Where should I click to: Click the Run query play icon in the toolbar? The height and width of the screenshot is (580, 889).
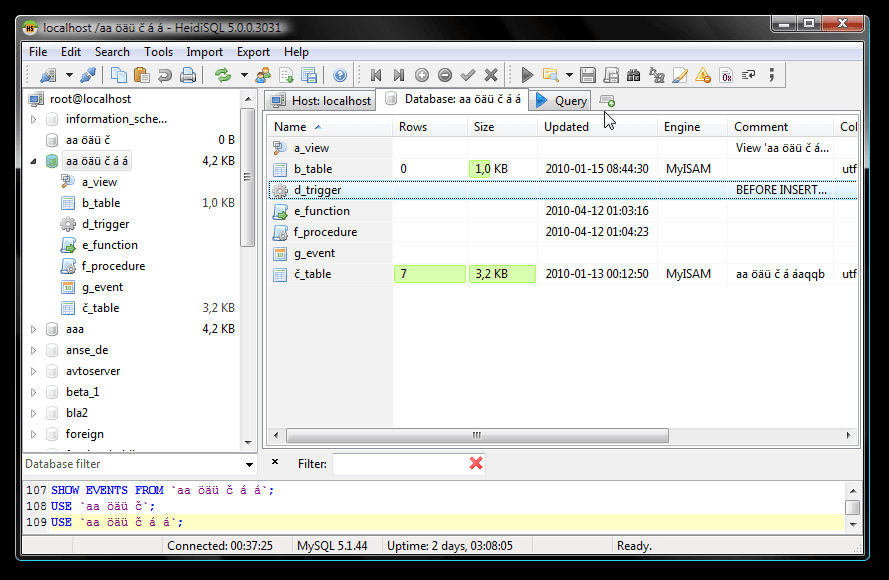527,75
